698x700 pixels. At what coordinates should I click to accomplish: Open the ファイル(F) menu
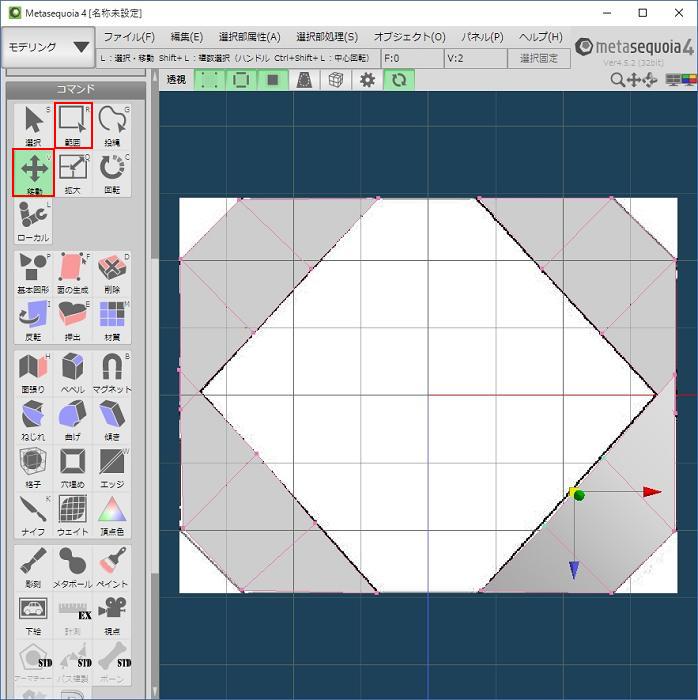coord(129,37)
